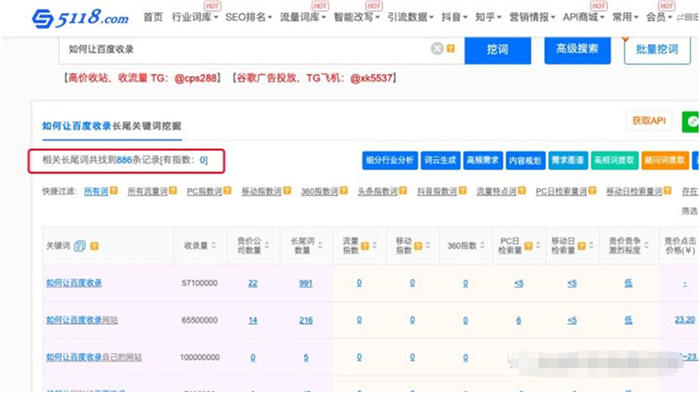Sort by 360指数 column arrows
This screenshot has height=394, width=700.
tap(482, 245)
